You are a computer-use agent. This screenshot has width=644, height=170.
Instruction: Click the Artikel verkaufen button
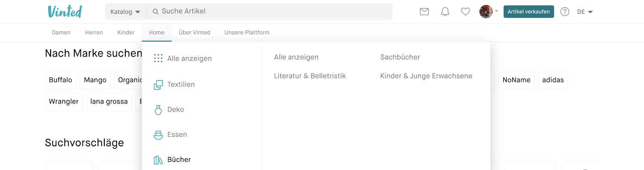coord(529,12)
